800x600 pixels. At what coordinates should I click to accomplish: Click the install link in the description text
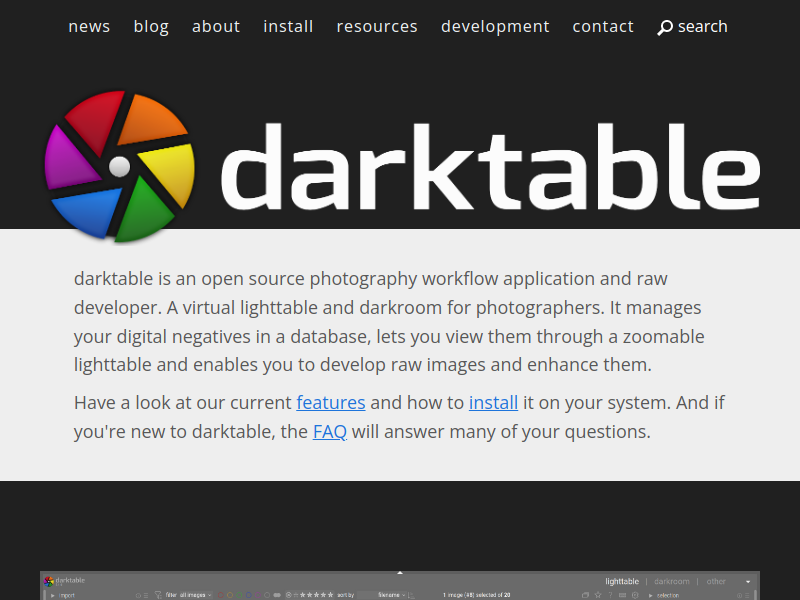coord(493,403)
